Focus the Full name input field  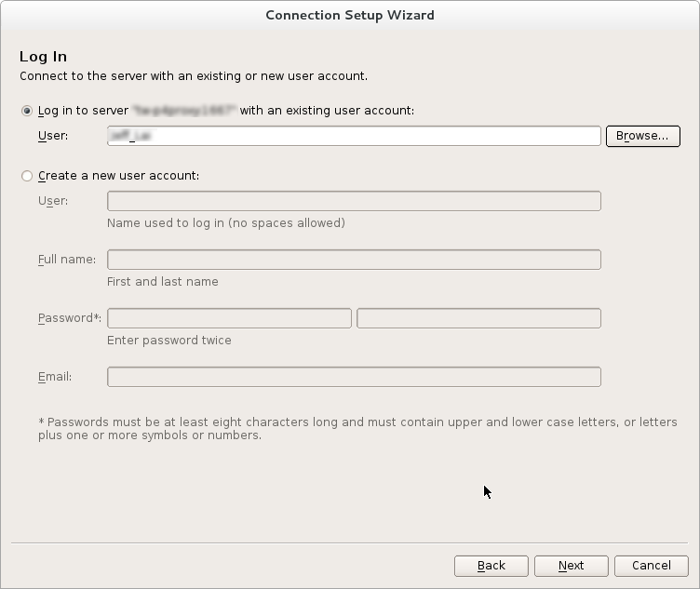coord(354,260)
